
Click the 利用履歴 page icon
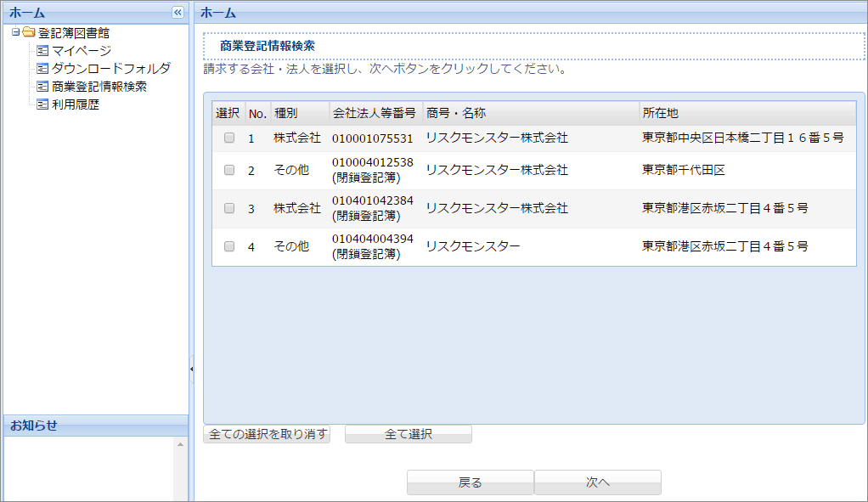coord(43,104)
